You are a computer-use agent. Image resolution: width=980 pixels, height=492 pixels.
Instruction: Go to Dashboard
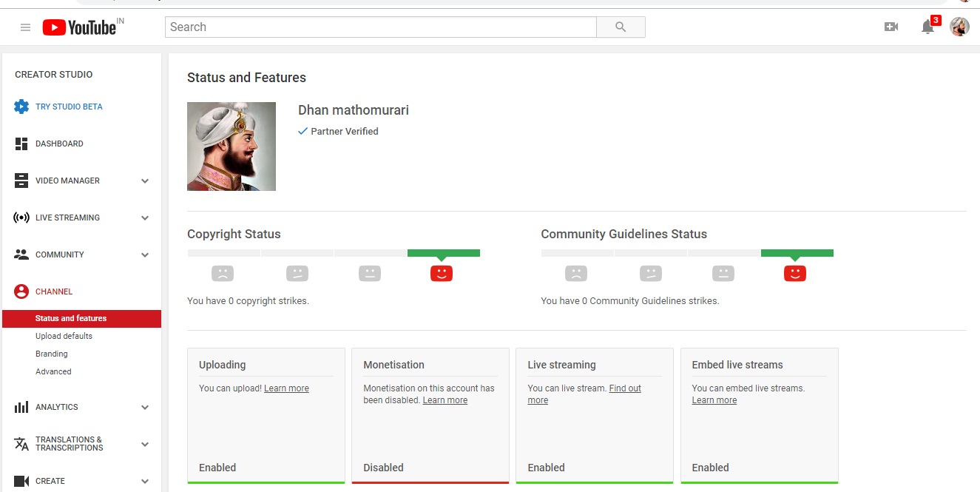[x=59, y=144]
